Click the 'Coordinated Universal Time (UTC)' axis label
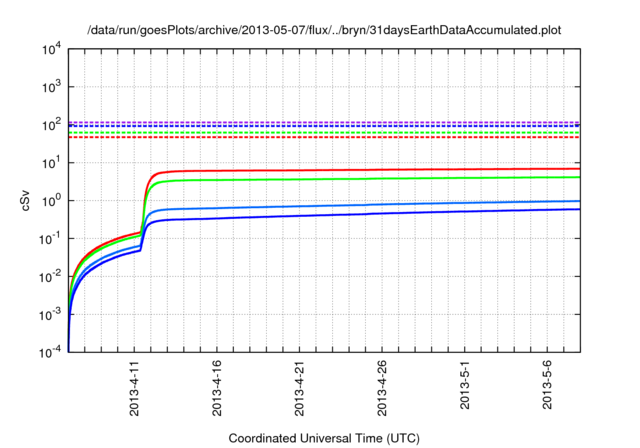The height and width of the screenshot is (448, 640). [x=324, y=439]
